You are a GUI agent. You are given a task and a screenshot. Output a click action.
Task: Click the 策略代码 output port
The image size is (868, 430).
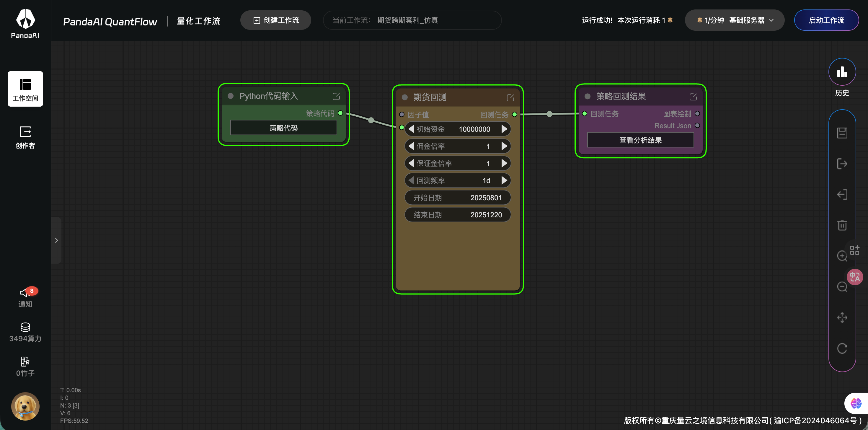coord(340,113)
